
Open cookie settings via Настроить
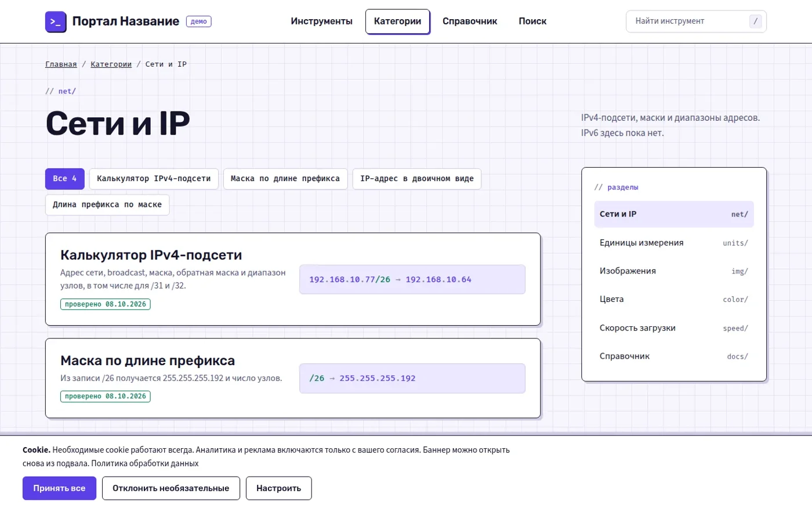[279, 488]
